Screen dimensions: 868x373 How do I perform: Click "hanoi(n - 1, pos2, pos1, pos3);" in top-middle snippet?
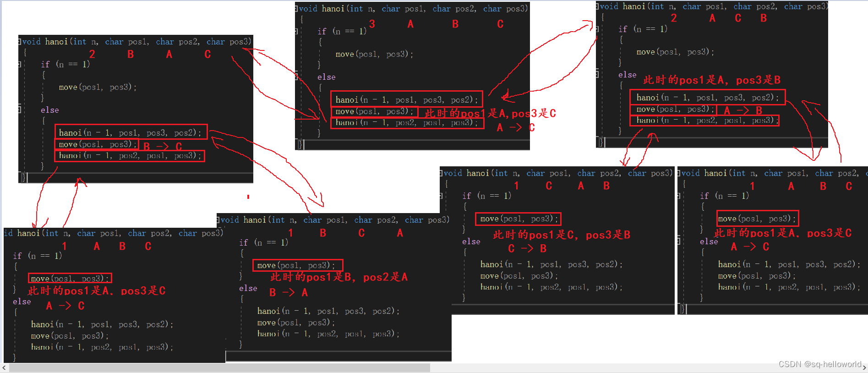[x=407, y=122]
